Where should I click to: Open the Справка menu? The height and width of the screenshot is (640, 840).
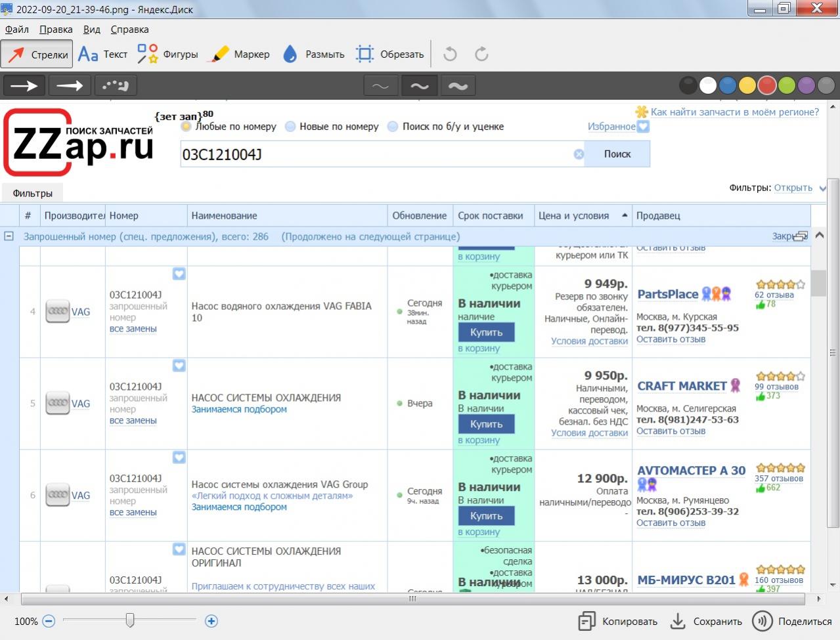[x=129, y=30]
